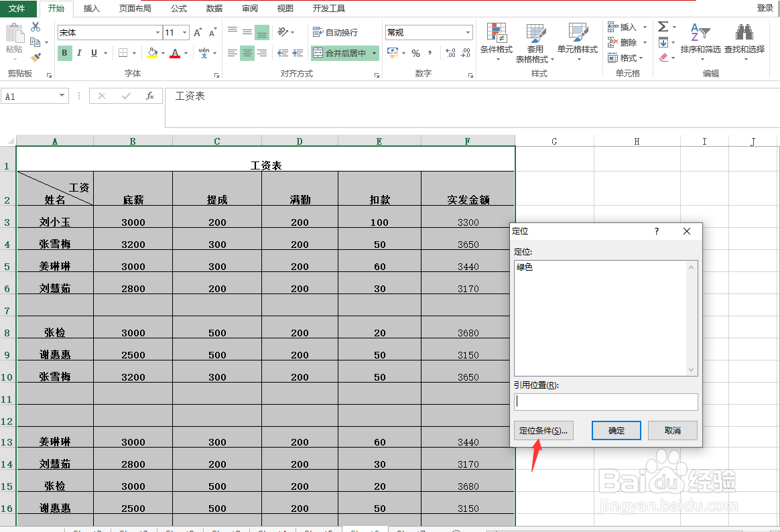Viewport: 780px width, 532px height.
Task: Switch to the 数据 tab
Action: click(214, 9)
